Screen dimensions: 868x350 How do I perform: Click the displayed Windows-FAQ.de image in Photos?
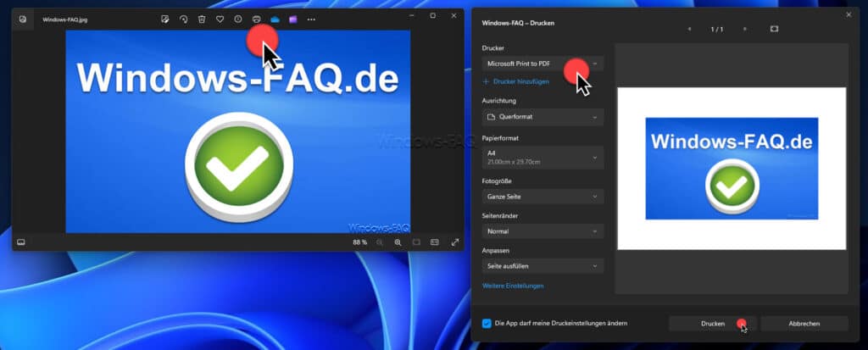point(238,131)
